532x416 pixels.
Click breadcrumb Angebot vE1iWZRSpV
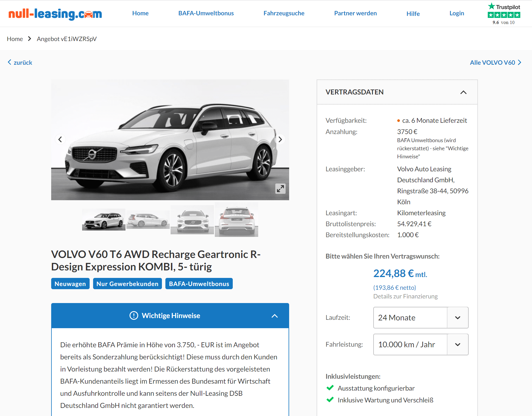pos(67,39)
